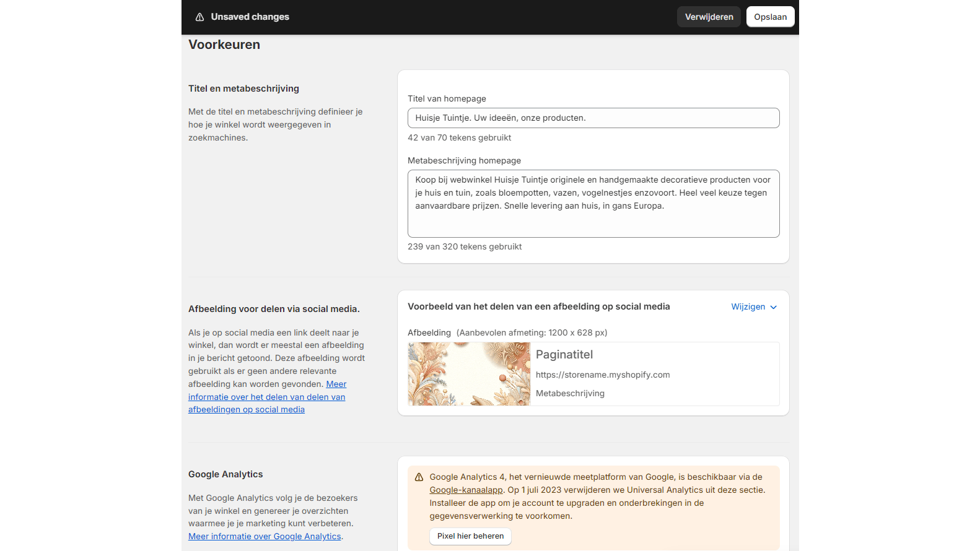Select the social media preview image thumbnail
Image resolution: width=980 pixels, height=551 pixels.
coord(469,374)
